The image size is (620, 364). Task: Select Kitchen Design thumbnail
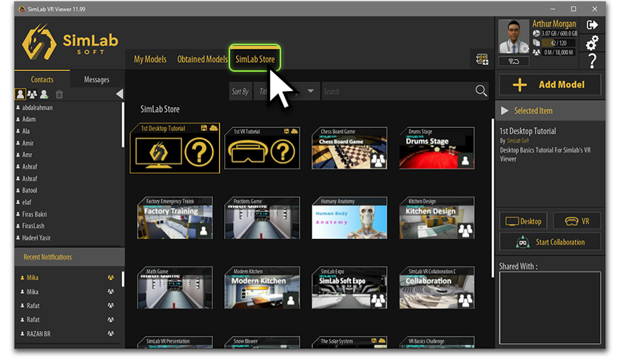click(x=437, y=218)
